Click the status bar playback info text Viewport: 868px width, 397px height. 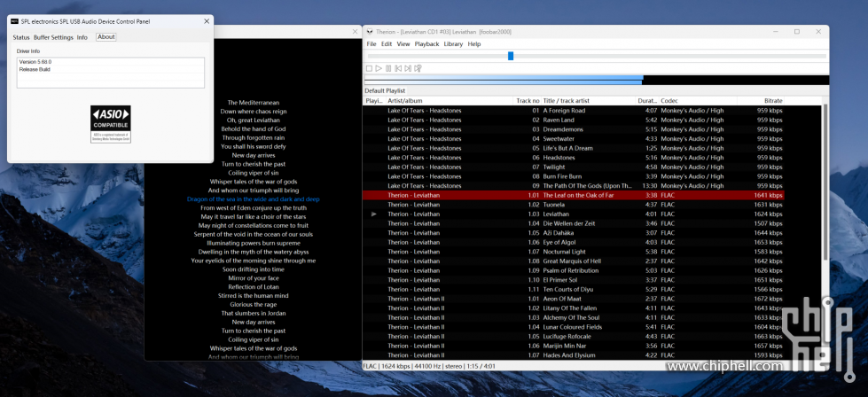point(429,366)
